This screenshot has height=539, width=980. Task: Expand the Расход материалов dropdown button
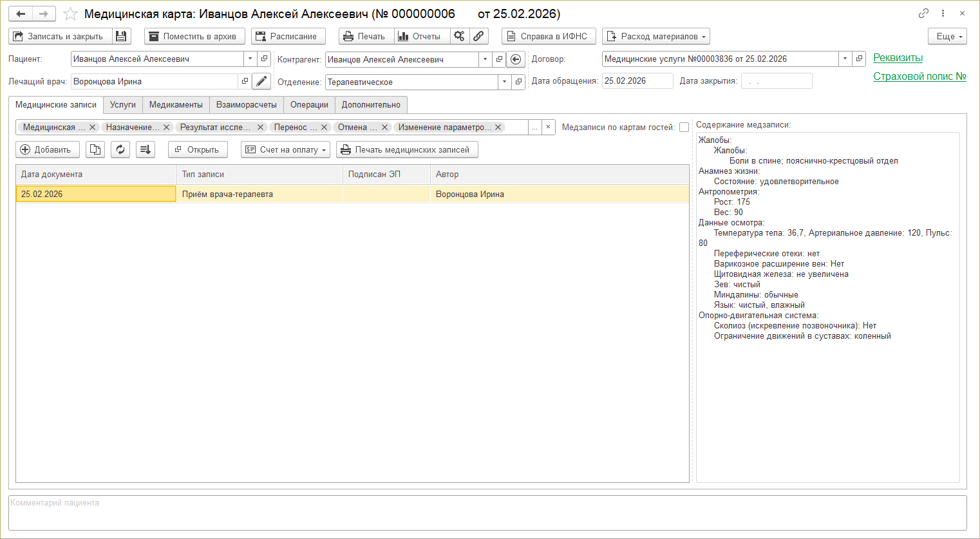coord(655,36)
